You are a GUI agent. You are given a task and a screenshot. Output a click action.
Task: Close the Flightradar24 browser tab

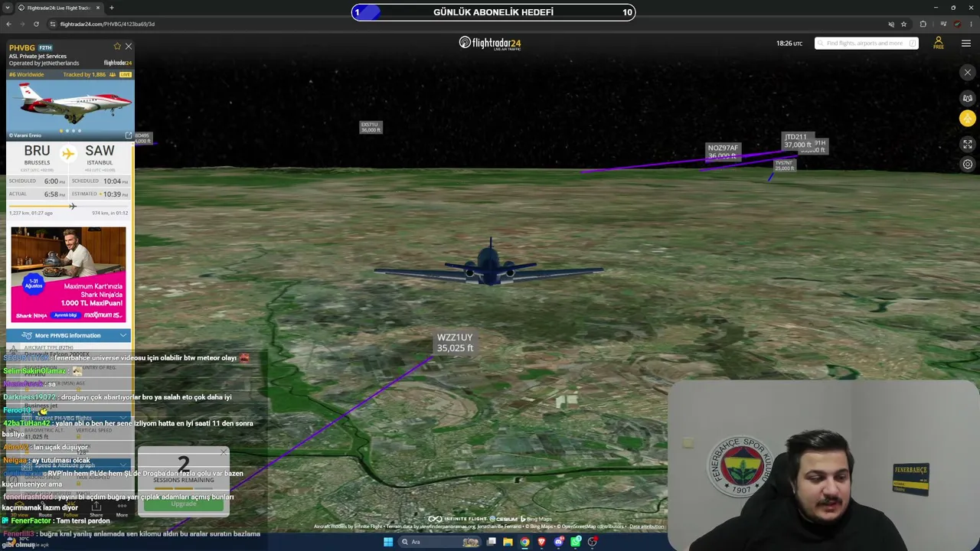[x=97, y=8]
